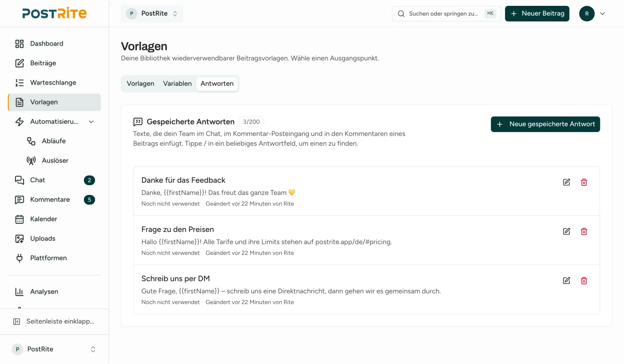Delete the 'Frage zu den Preisen' reply
Image resolution: width=624 pixels, height=364 pixels.
pos(584,231)
